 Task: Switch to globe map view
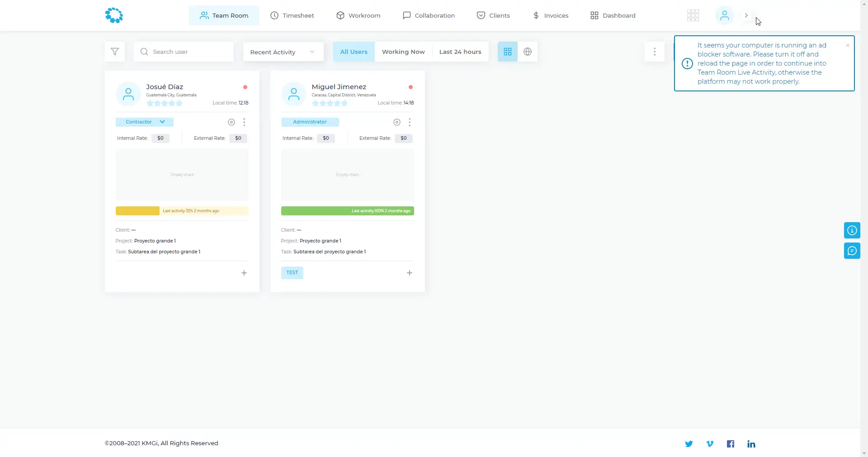pyautogui.click(x=527, y=52)
